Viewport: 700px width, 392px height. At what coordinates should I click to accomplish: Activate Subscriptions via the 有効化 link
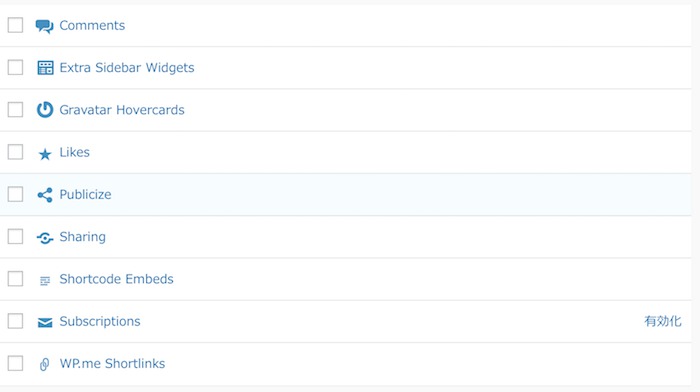662,321
